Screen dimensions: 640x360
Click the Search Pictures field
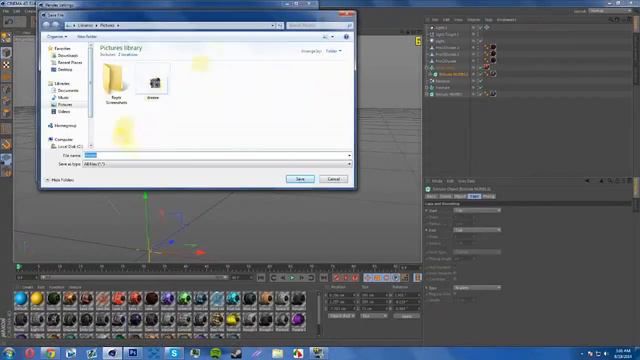[x=319, y=25]
